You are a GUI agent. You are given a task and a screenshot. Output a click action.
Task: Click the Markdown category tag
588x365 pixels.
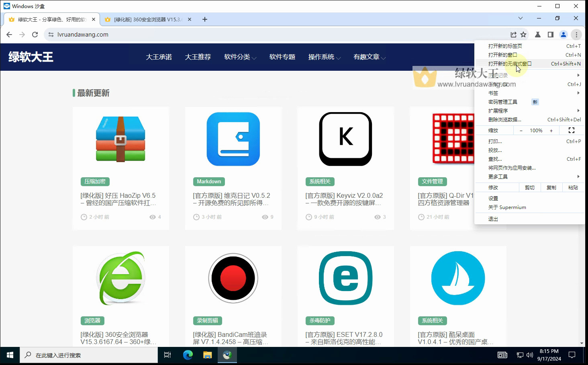click(209, 181)
